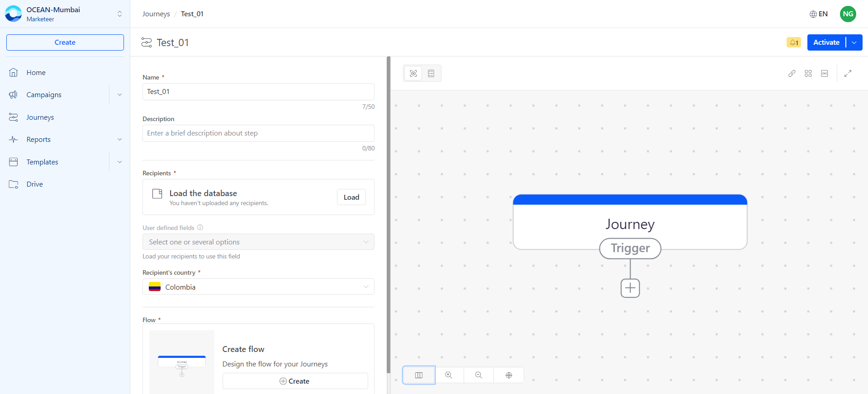Click the Test_01 breadcrumb item
The width and height of the screenshot is (868, 394).
pos(192,14)
